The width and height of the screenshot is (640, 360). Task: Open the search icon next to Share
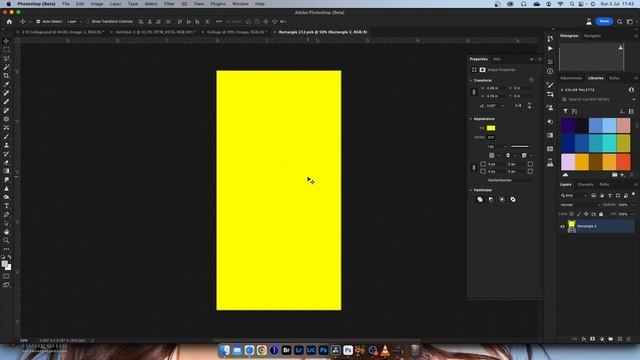(620, 22)
